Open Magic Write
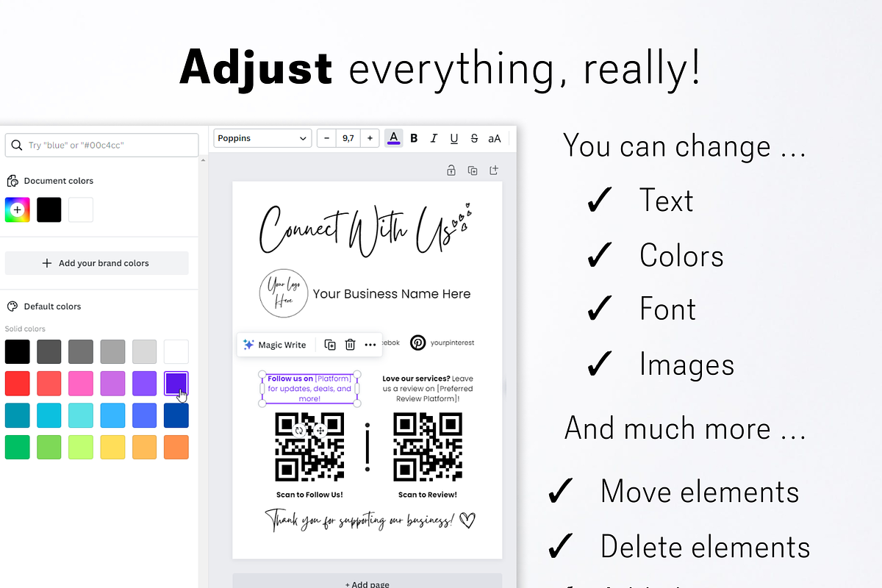Image resolution: width=882 pixels, height=588 pixels. [x=274, y=345]
